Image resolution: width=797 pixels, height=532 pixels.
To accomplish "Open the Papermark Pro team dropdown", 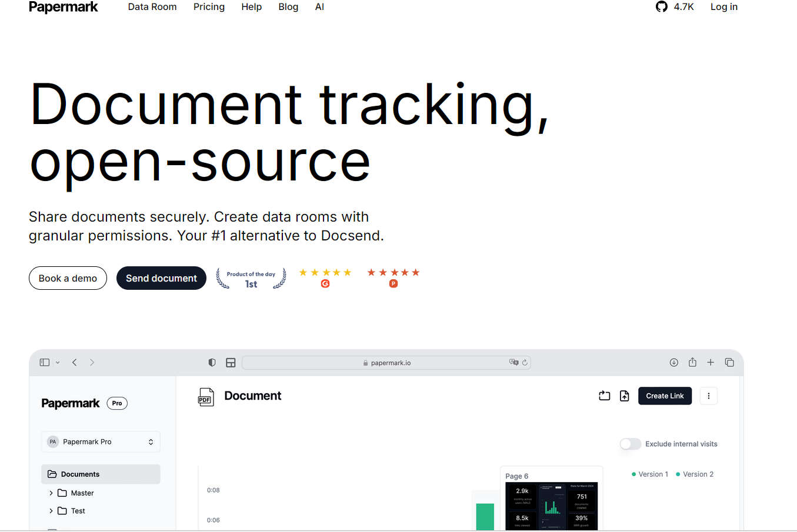I will 101,442.
